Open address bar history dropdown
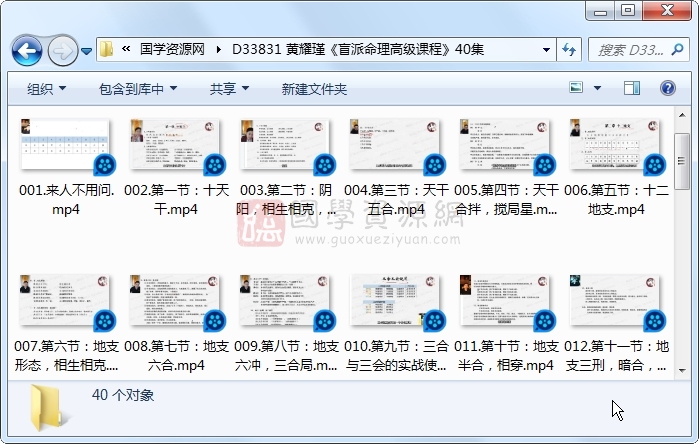Viewport: 699px width, 444px height. 546,49
